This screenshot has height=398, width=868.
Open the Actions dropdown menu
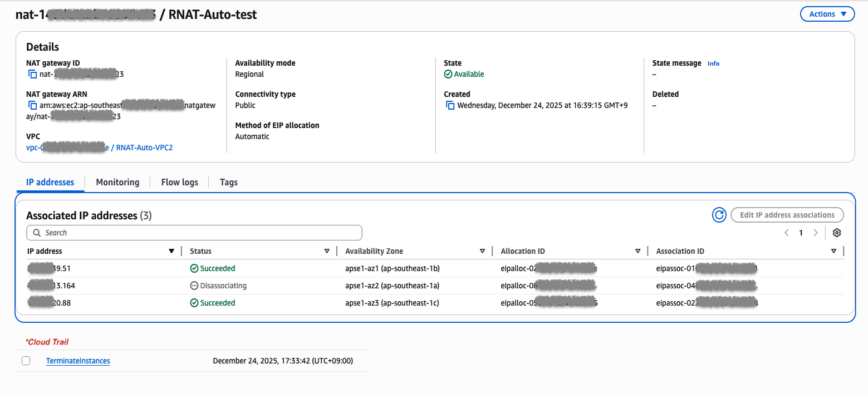tap(827, 14)
